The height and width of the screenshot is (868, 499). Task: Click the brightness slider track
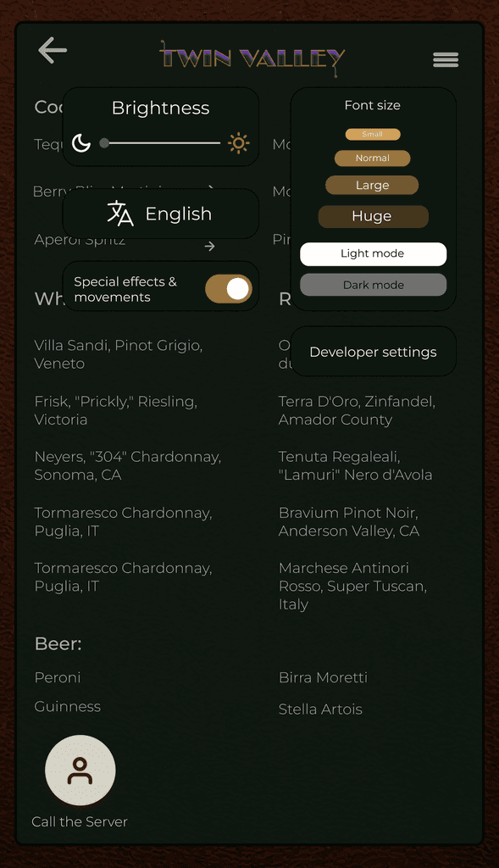click(163, 143)
